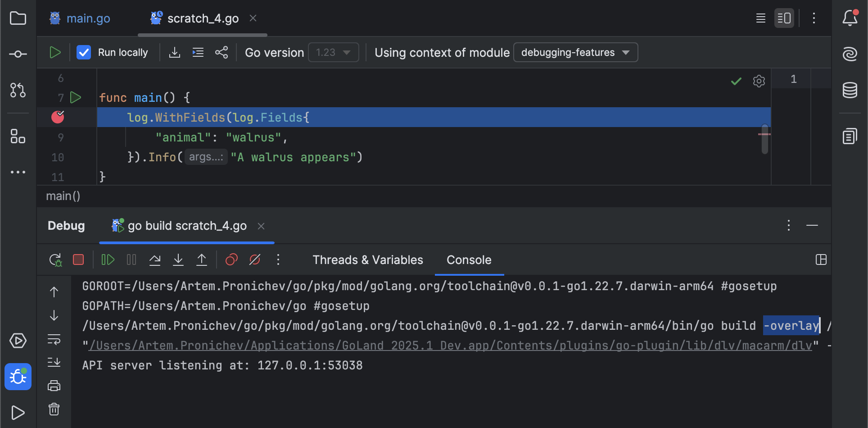
Task: Open the Run tool window
Action: 18,413
